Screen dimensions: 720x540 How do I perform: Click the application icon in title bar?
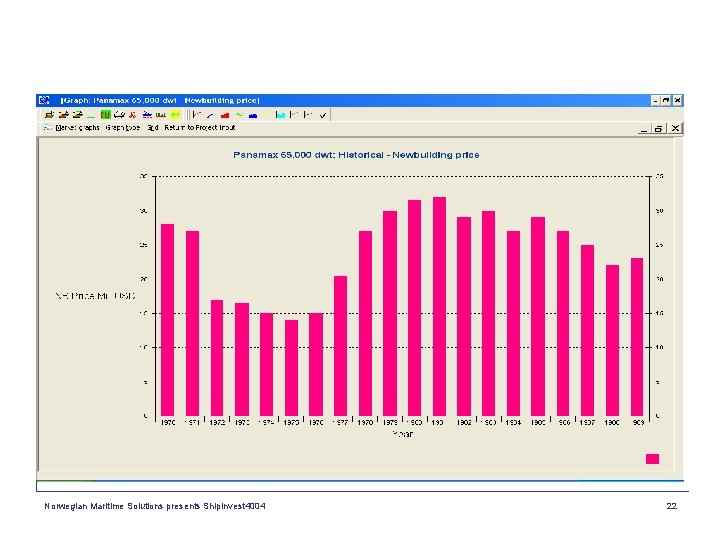point(44,100)
